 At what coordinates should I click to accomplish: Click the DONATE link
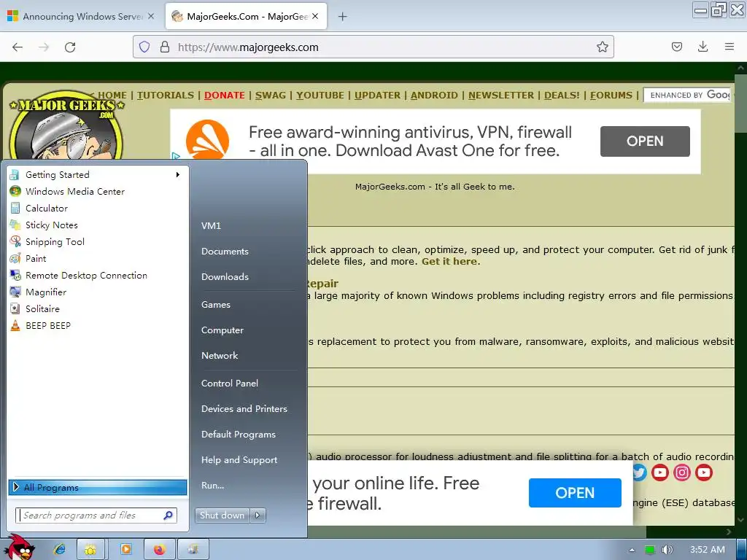[225, 96]
